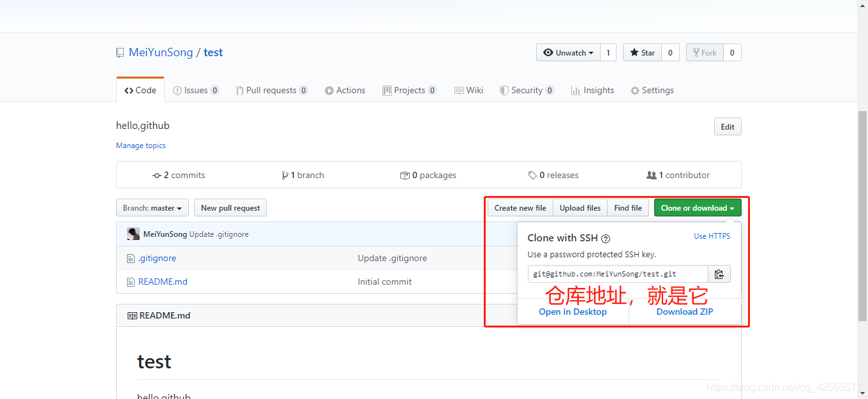Click Find file button
Image resolution: width=868 pixels, height=399 pixels.
coord(628,207)
